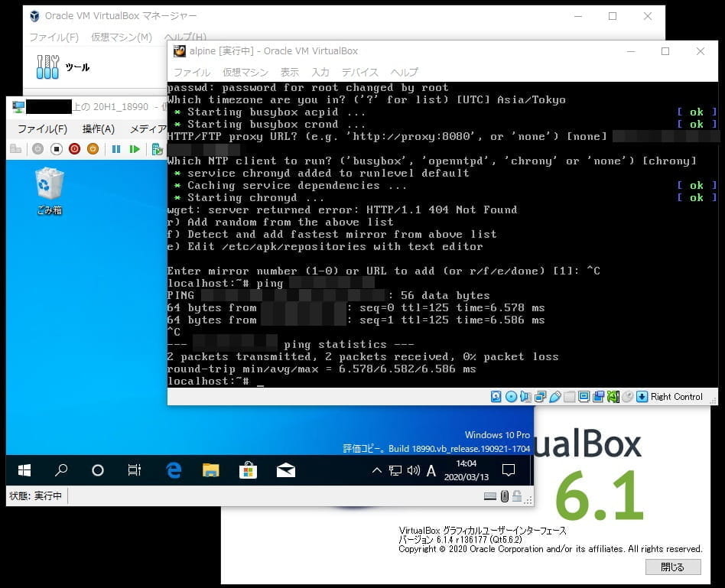Click the Turn Off stop icon in Hyper-V toolbar

[x=57, y=149]
